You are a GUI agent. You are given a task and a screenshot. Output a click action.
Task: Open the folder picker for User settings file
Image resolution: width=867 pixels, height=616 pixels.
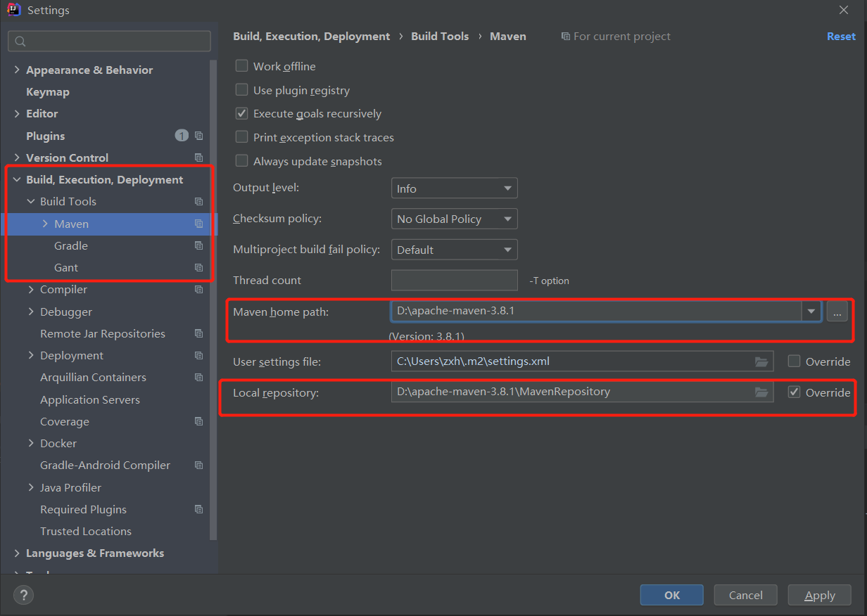[x=761, y=361]
